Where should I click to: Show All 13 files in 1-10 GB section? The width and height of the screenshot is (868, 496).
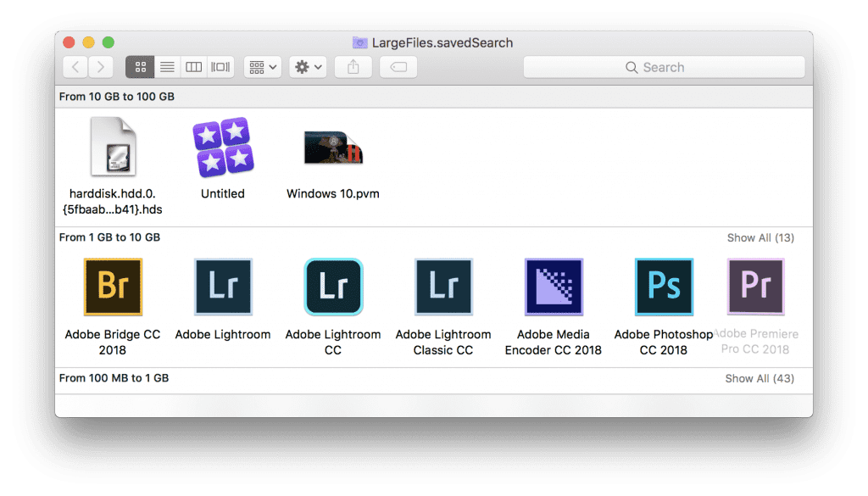pos(760,237)
